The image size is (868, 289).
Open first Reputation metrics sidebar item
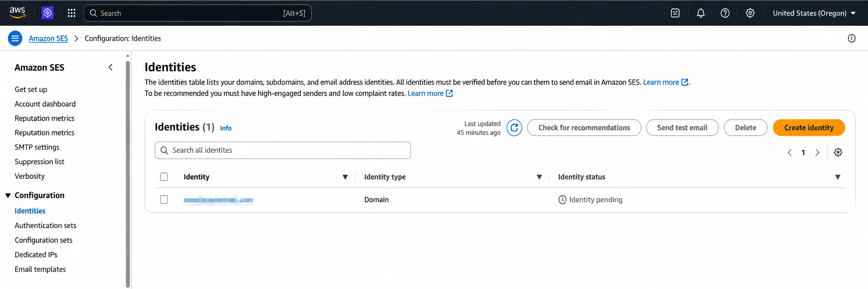[x=44, y=118]
